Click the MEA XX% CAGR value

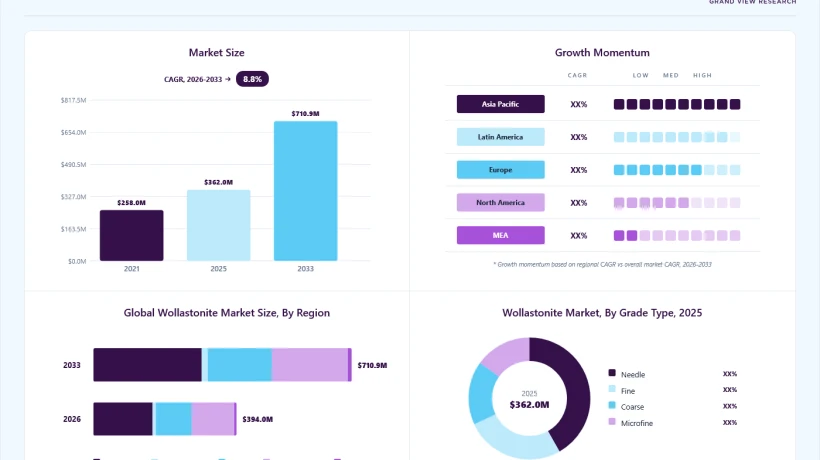[578, 236]
